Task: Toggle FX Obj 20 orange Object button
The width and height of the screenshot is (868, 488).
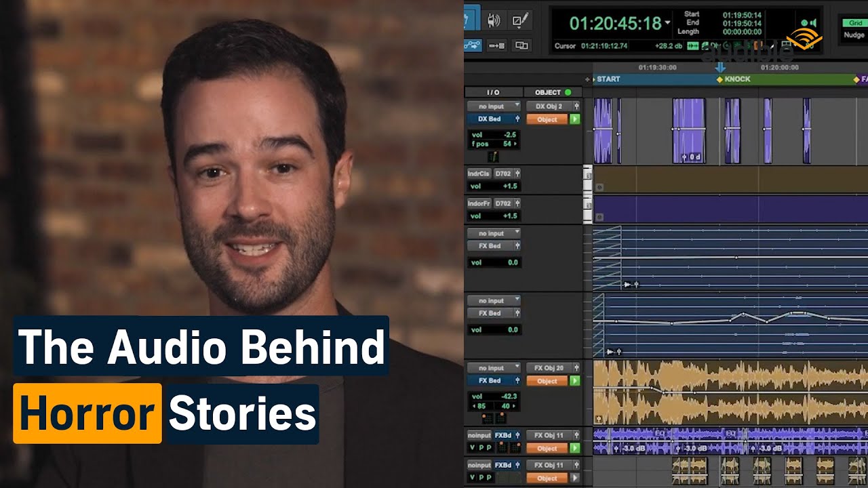Action: click(547, 381)
